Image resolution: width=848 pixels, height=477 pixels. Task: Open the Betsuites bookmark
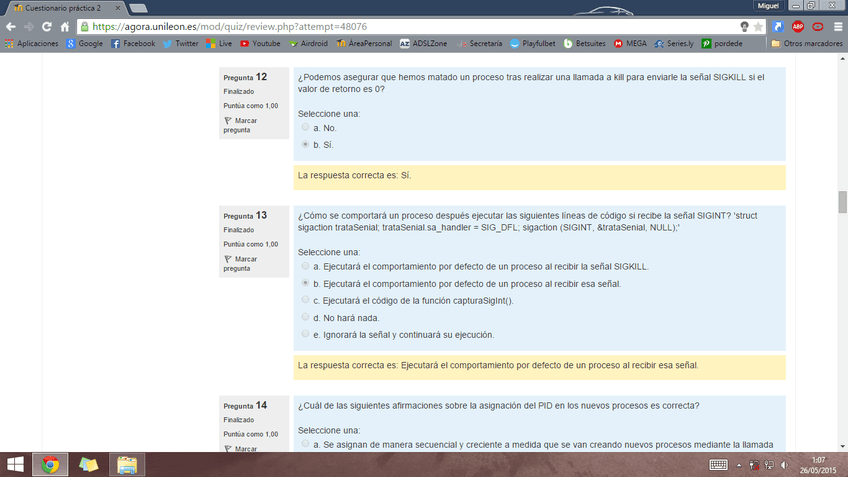coord(585,43)
